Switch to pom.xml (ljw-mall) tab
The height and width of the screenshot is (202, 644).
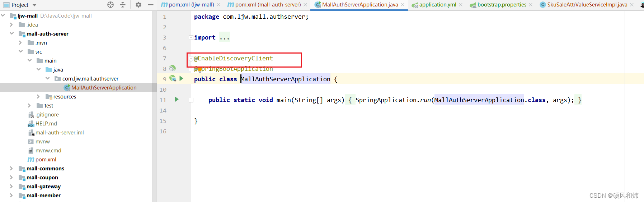click(188, 5)
